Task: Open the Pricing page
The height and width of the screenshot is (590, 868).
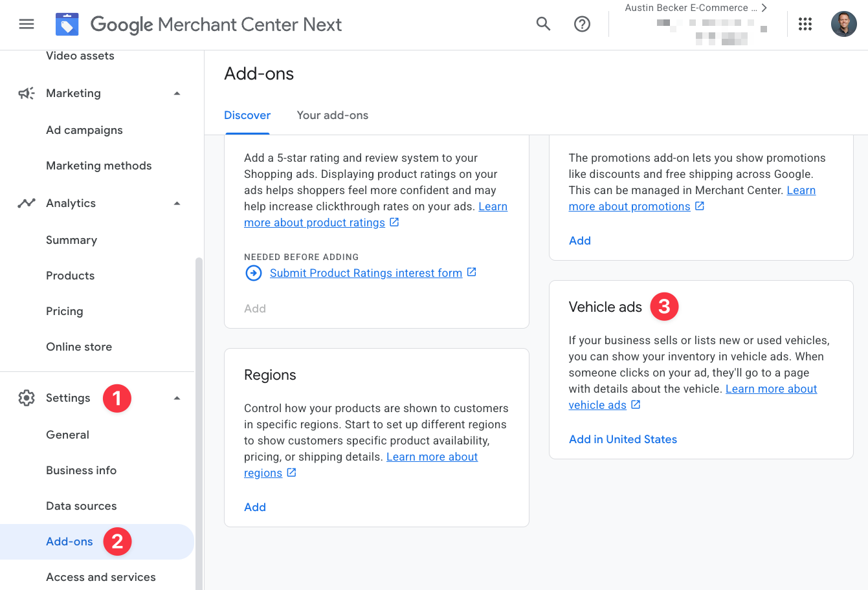Action: (x=65, y=311)
